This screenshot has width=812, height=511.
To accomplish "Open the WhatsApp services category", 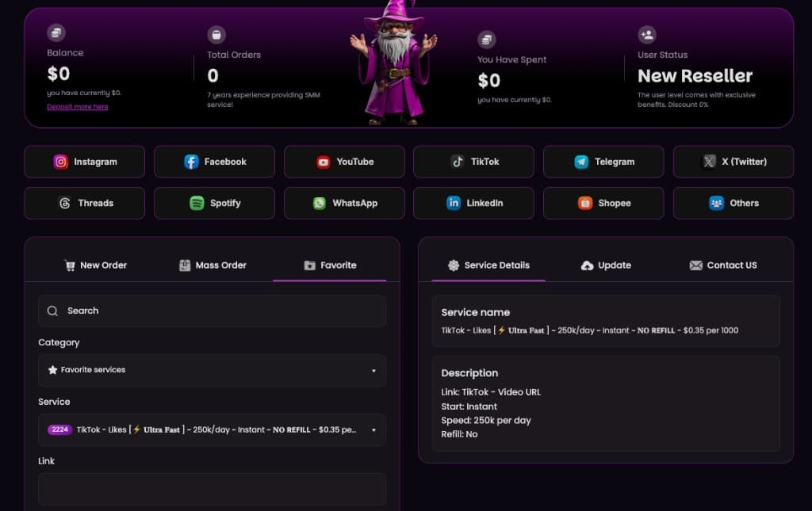I will pos(344,204).
